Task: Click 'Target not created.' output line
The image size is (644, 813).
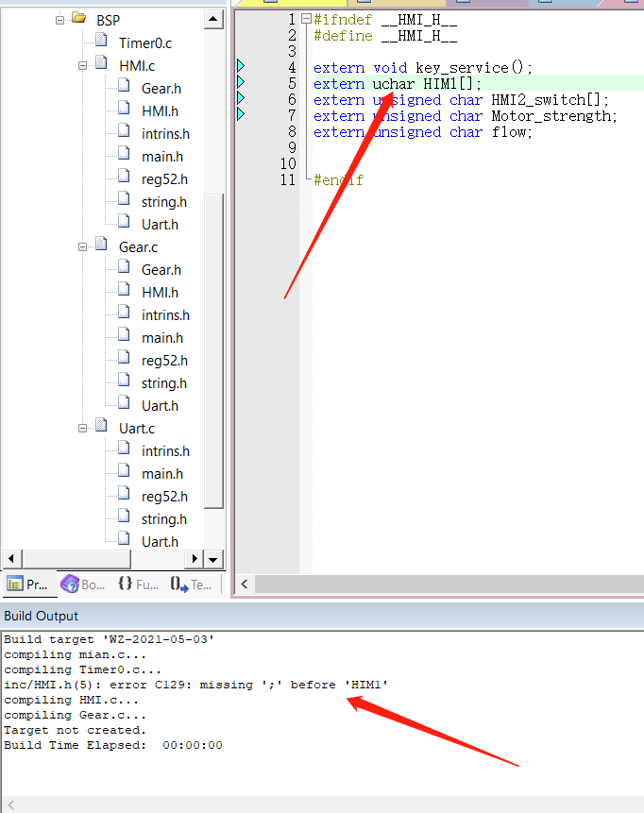Action: (x=76, y=730)
